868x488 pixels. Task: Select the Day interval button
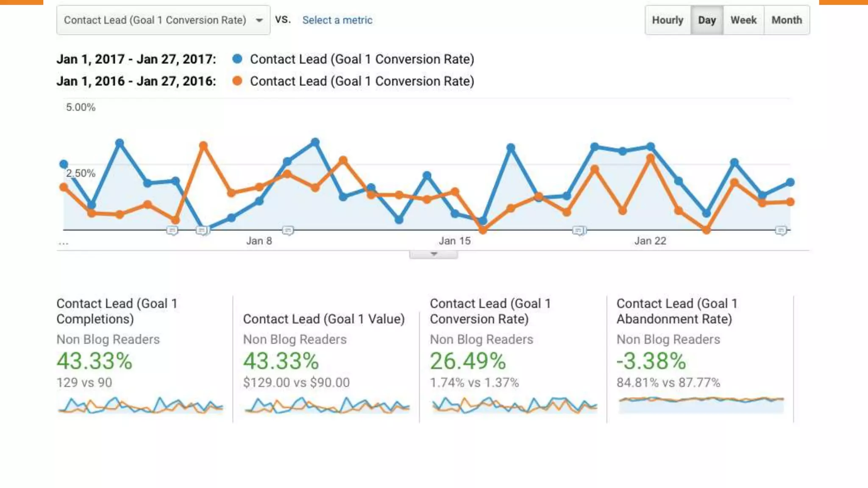[x=707, y=20]
